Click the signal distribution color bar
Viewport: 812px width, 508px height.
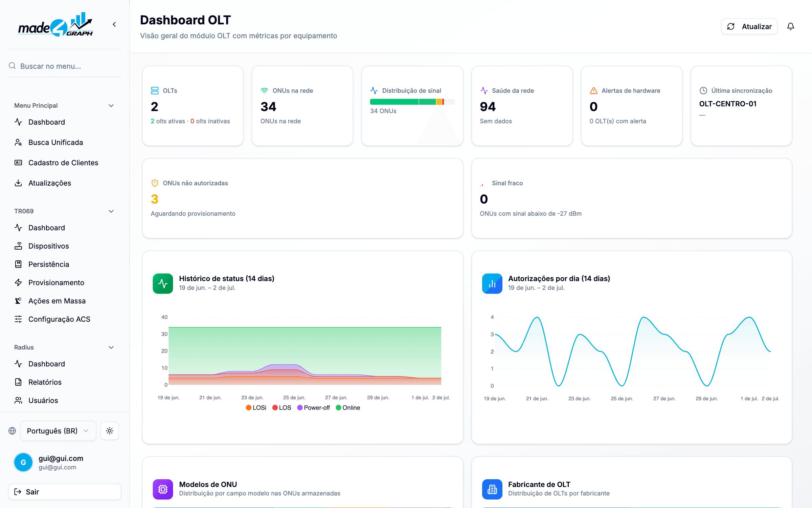coord(412,102)
